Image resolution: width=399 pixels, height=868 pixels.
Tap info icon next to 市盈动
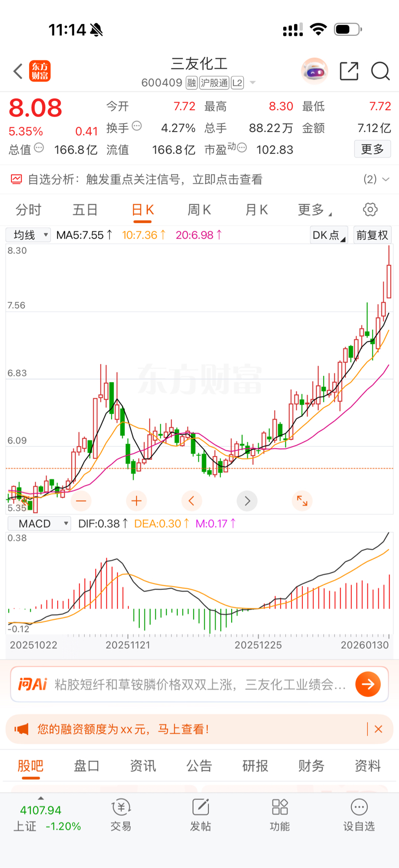click(x=242, y=148)
